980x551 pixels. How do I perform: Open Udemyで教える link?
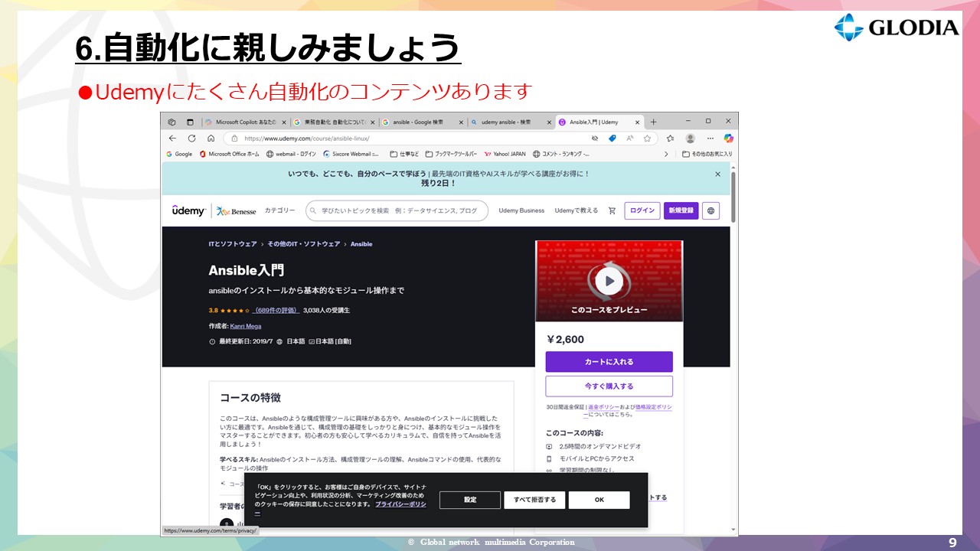pos(577,210)
